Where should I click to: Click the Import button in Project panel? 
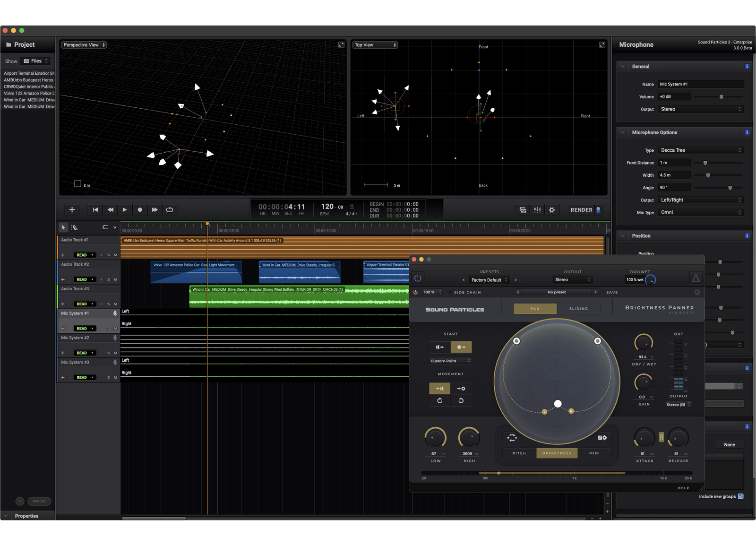(39, 501)
